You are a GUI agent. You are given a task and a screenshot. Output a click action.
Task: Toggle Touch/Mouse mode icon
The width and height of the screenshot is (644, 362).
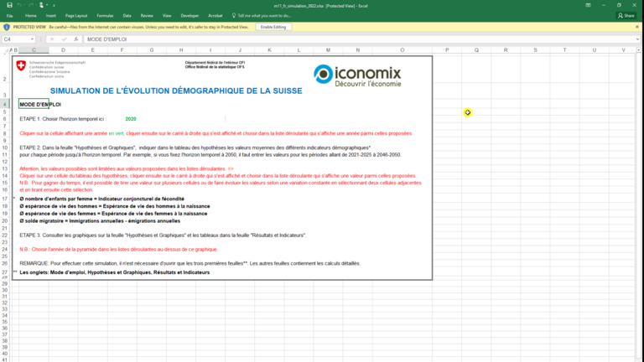[41, 5]
